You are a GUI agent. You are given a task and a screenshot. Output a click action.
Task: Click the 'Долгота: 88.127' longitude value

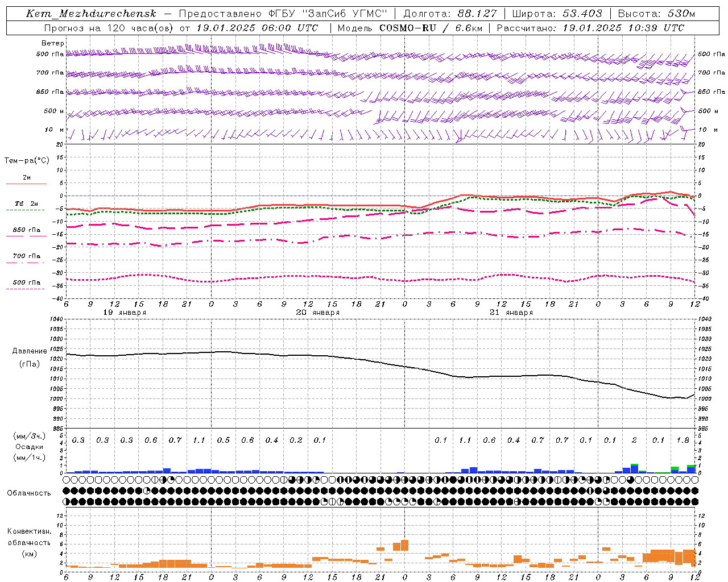coord(450,14)
